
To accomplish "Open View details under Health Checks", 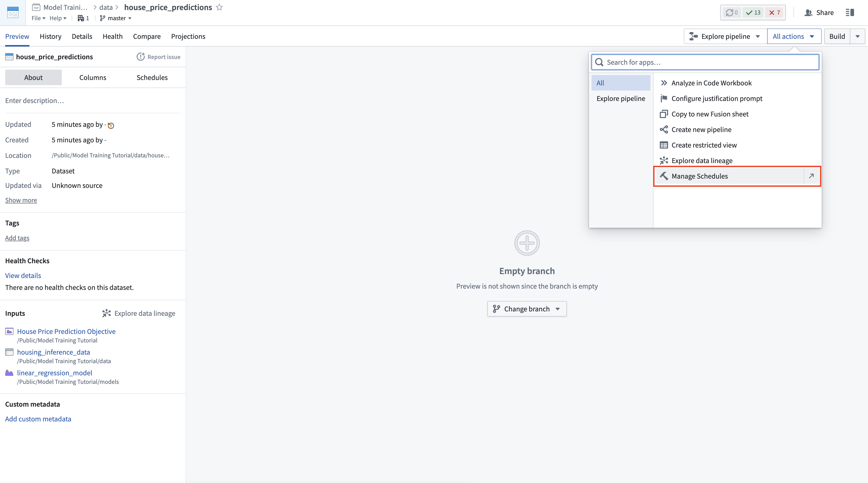I will [x=23, y=276].
